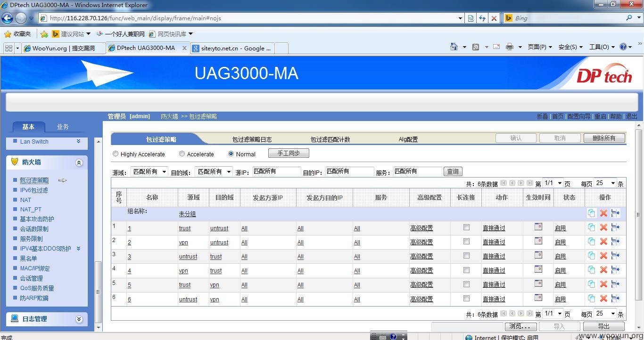Screen dimensions: 644x340
Task: Click the 删除所有 delete all button
Action: coord(604,138)
